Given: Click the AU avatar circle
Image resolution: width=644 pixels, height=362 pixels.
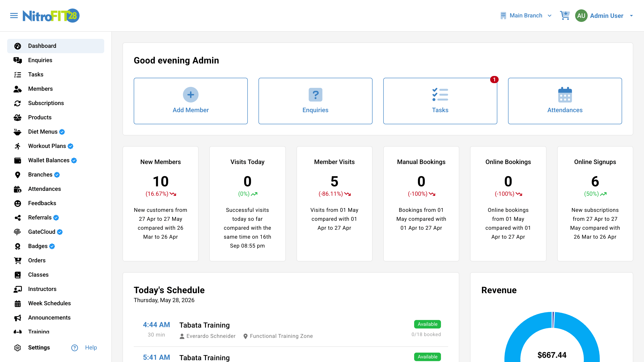Looking at the screenshot, I should (x=581, y=16).
